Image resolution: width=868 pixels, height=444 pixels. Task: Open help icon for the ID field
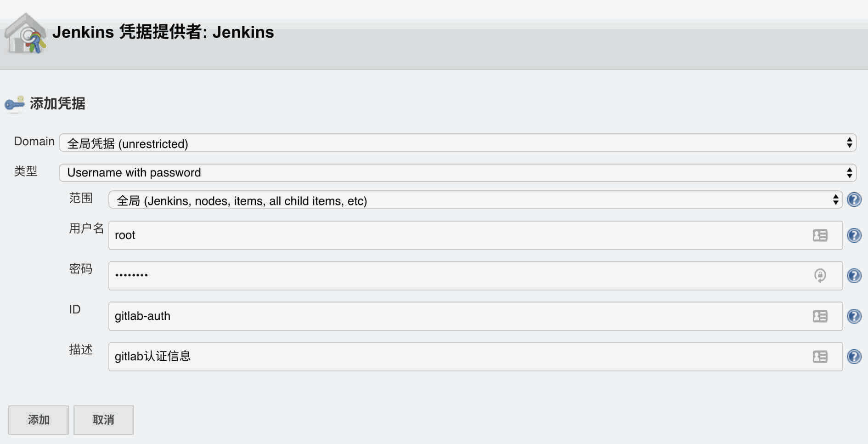pyautogui.click(x=854, y=316)
